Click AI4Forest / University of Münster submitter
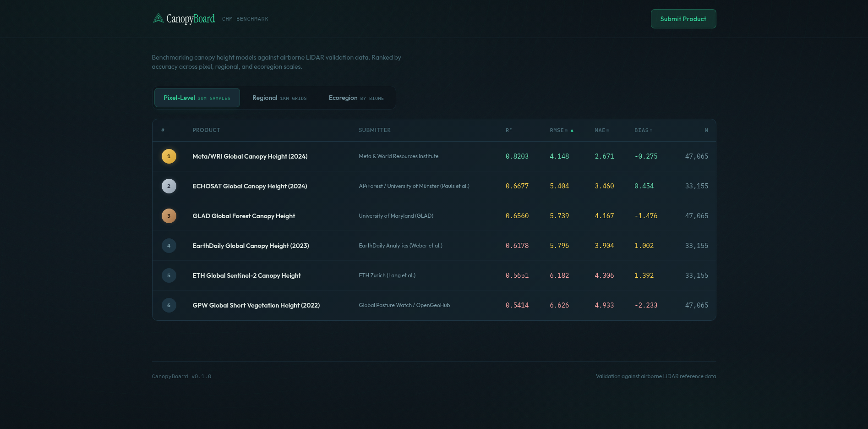This screenshot has height=429, width=868. pos(414,186)
